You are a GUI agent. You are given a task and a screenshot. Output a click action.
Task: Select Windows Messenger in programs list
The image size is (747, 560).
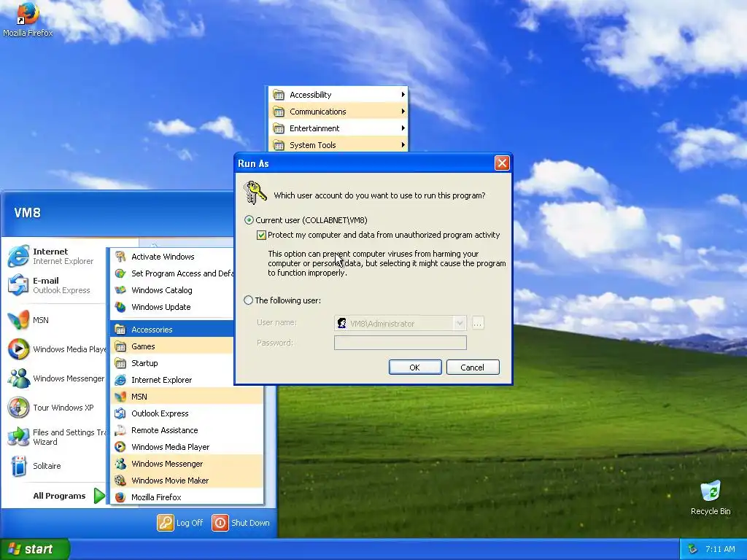point(187,464)
